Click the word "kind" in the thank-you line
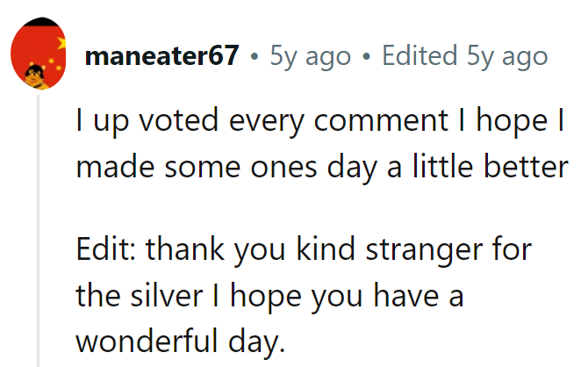Viewport: 588px width, 367px height. (326, 249)
